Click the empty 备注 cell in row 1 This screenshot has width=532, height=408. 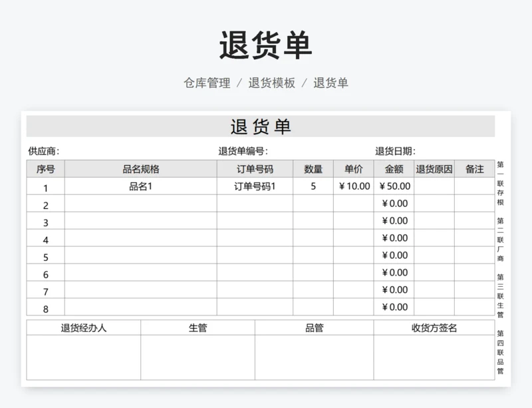(475, 186)
